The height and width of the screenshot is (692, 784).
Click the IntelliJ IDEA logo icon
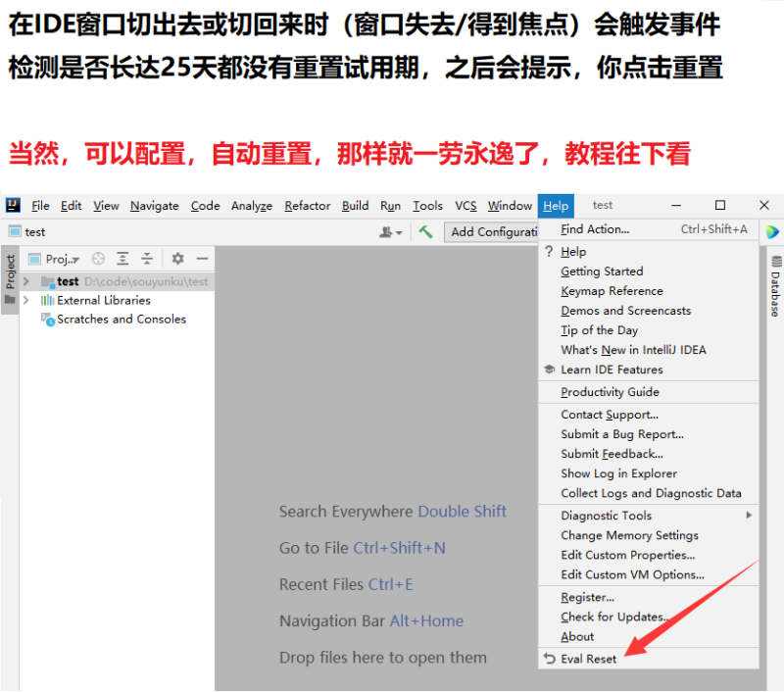pos(13,206)
